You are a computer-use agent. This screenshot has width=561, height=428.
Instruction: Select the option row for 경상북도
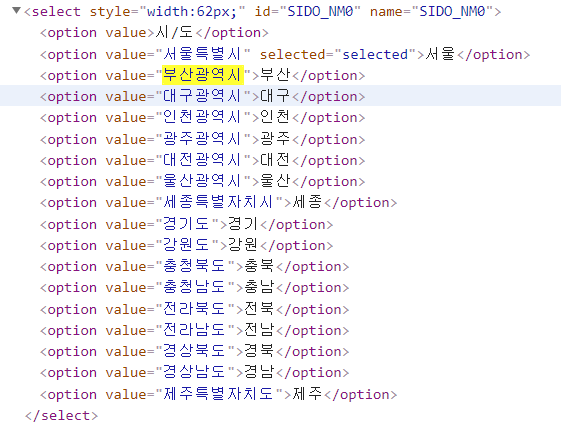tap(194, 352)
